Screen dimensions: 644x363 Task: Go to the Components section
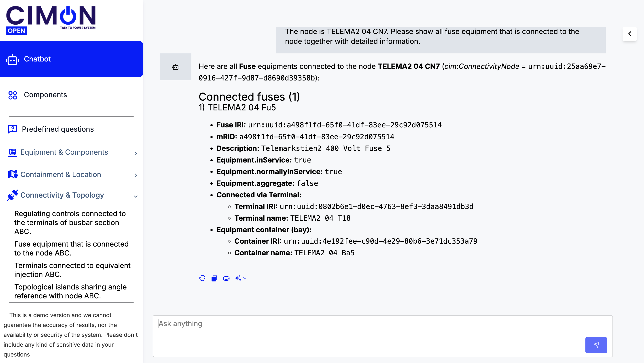tap(45, 95)
